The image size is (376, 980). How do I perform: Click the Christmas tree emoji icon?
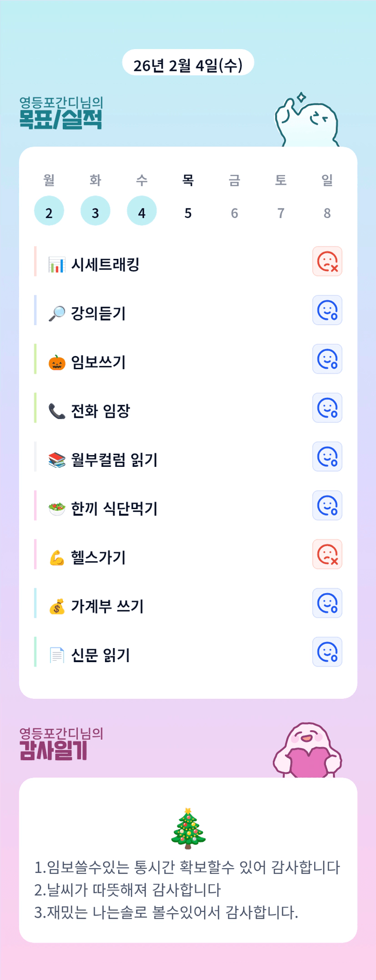(x=188, y=828)
